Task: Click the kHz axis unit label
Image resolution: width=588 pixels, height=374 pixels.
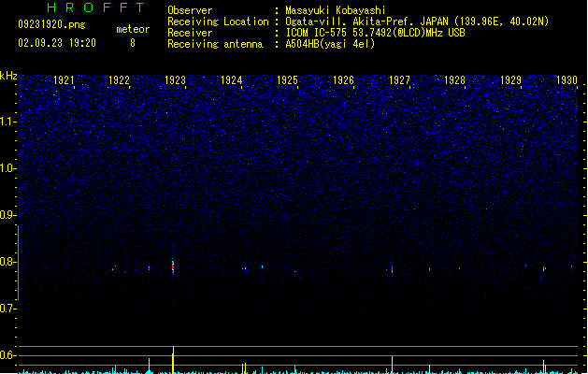Action: (x=8, y=76)
